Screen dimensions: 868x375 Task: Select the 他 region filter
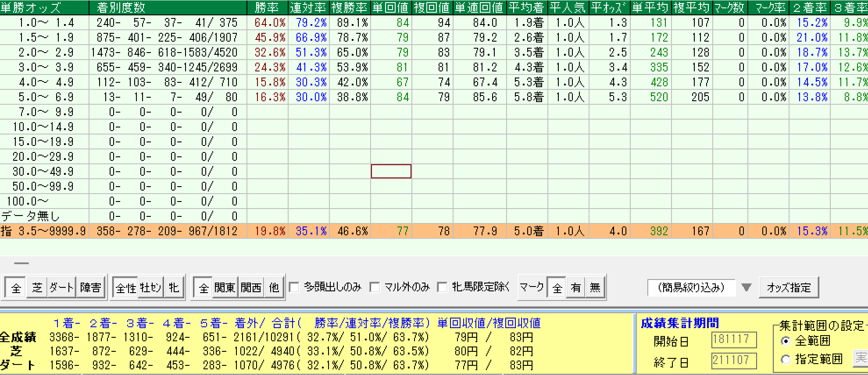point(274,288)
